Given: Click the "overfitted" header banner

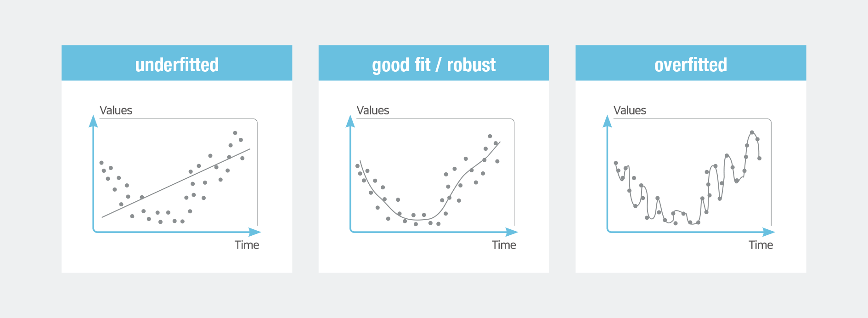Looking at the screenshot, I should coord(691,63).
